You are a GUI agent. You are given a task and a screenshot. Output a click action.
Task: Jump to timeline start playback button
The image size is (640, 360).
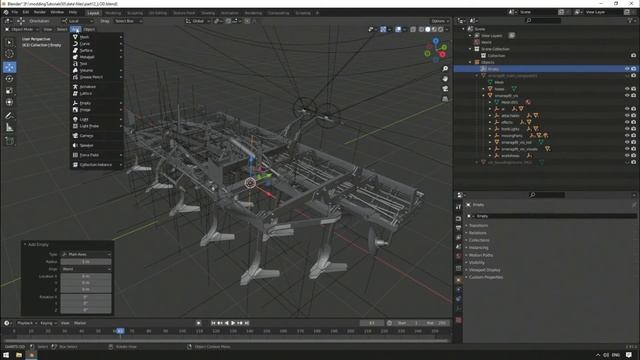click(213, 323)
